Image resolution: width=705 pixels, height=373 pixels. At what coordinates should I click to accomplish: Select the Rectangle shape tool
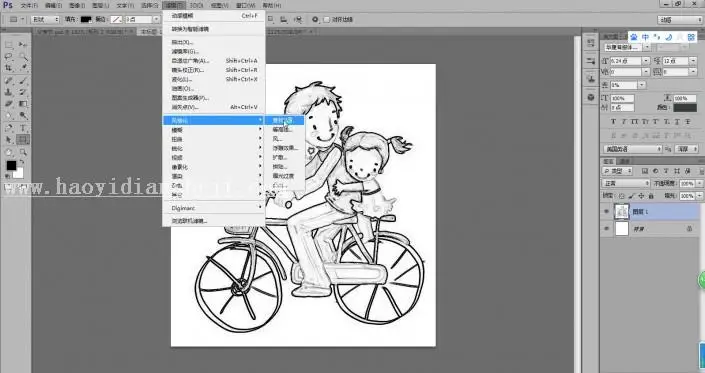pos(23,140)
